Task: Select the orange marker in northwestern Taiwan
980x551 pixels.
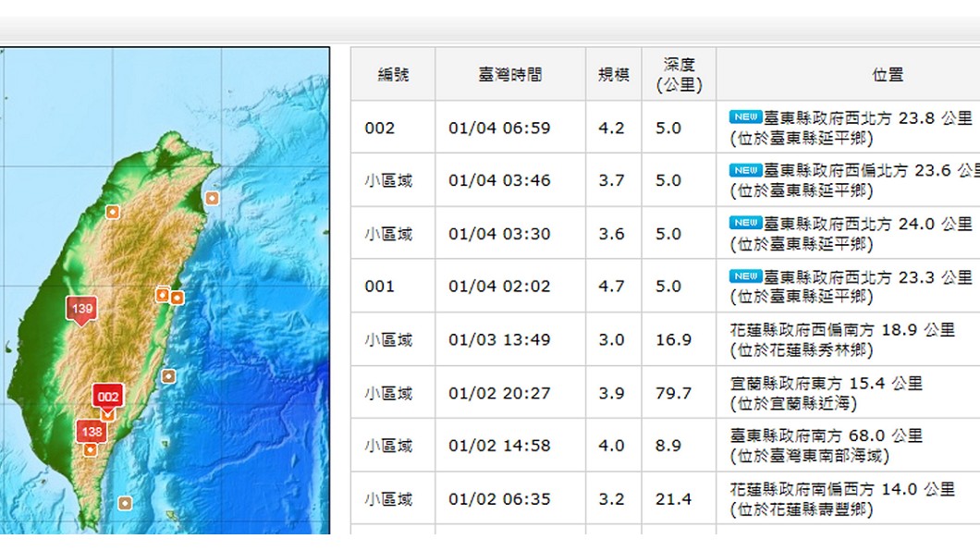Action: [113, 213]
